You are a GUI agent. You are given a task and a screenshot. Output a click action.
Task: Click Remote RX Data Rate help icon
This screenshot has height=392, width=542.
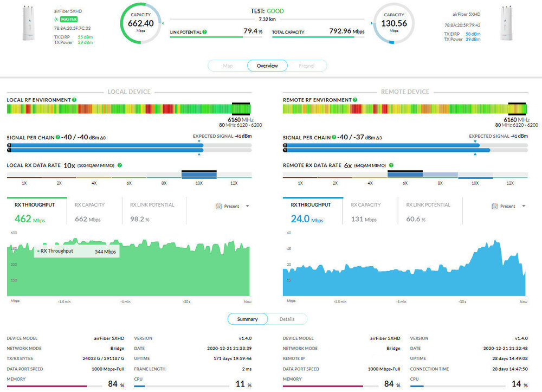tap(390, 165)
